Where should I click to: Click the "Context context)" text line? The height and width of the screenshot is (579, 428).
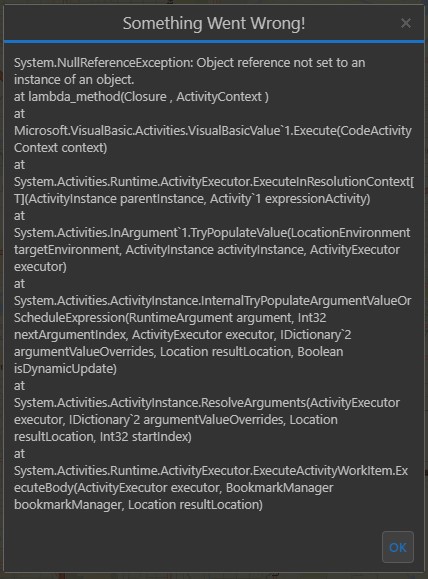click(61, 148)
